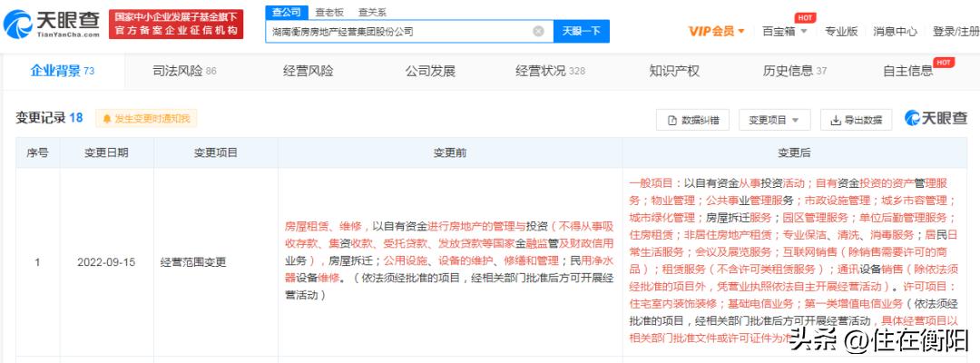The image size is (980, 363).
Task: Clear the search box with the X icon
Action: tap(538, 31)
